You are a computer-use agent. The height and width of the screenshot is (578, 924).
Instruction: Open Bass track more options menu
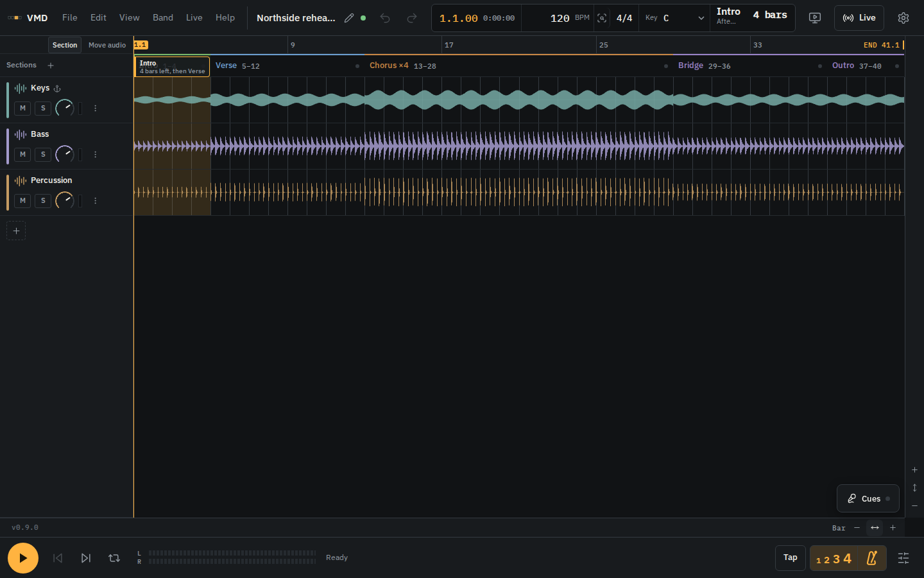(x=95, y=155)
